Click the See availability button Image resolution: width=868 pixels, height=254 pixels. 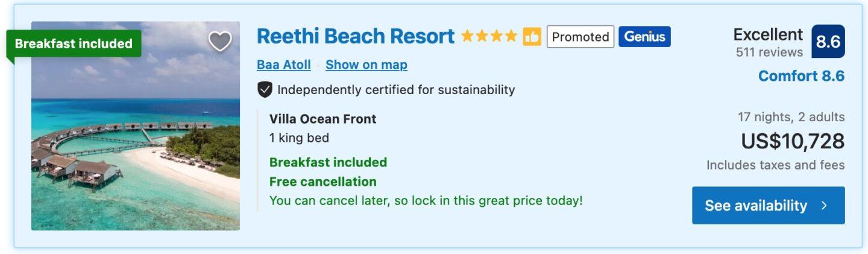pos(769,206)
